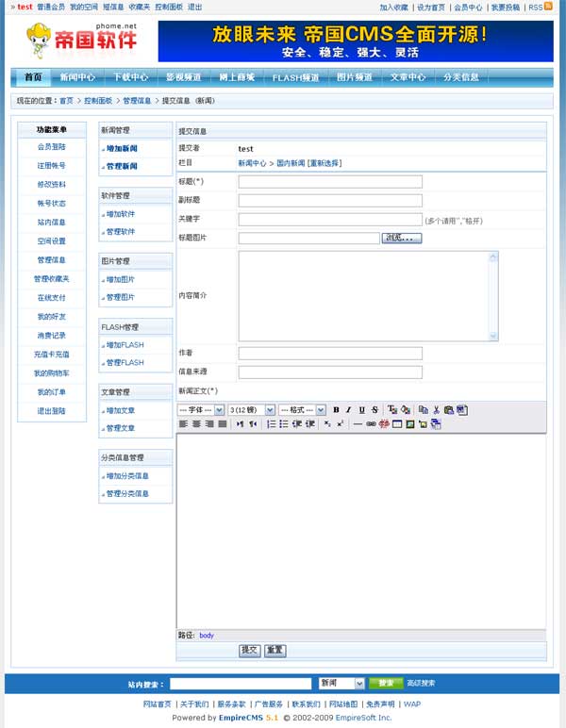
Task: Open the font size 3 (12磅) dropdown
Action: click(x=251, y=410)
